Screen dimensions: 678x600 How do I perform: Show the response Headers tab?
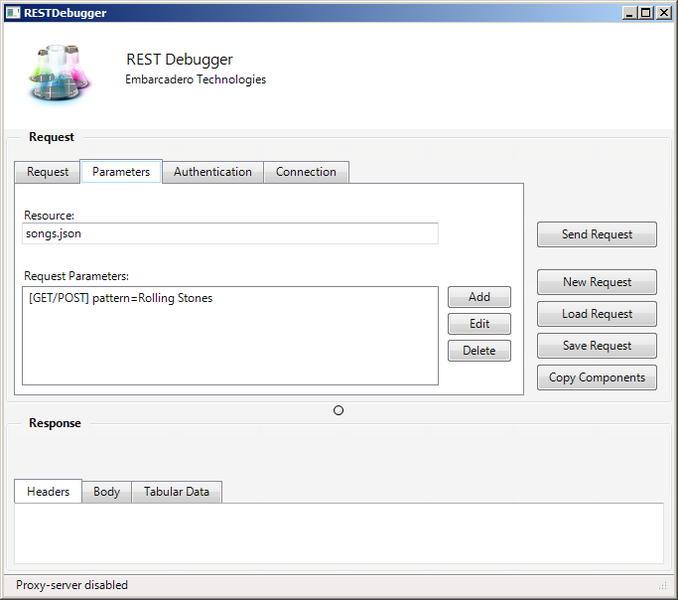48,491
